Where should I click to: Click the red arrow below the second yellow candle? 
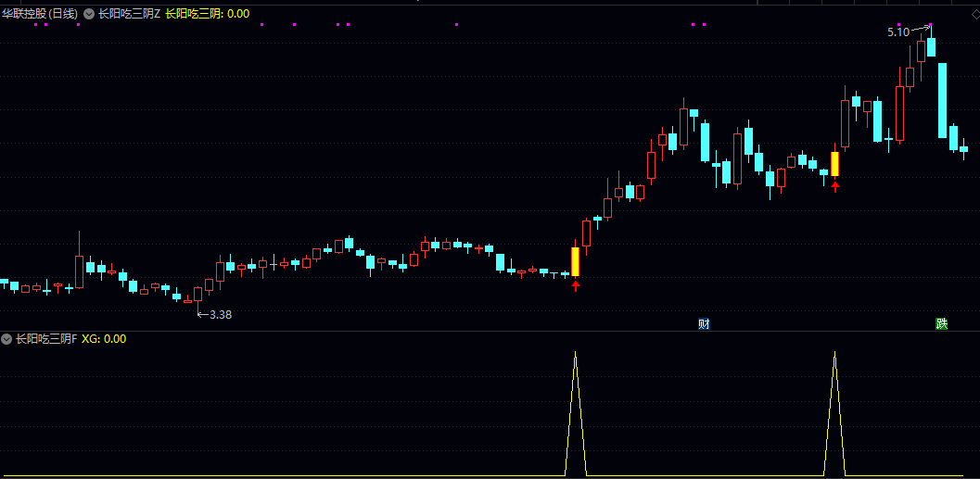coord(834,186)
